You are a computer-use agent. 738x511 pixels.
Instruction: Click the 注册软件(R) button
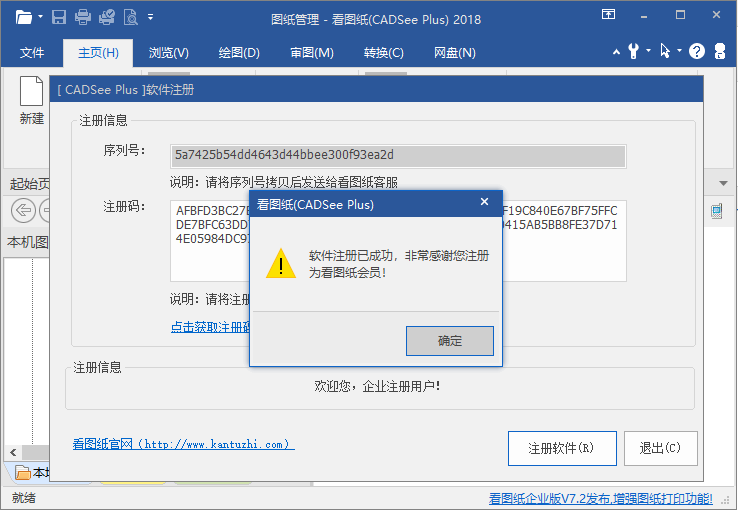click(562, 448)
